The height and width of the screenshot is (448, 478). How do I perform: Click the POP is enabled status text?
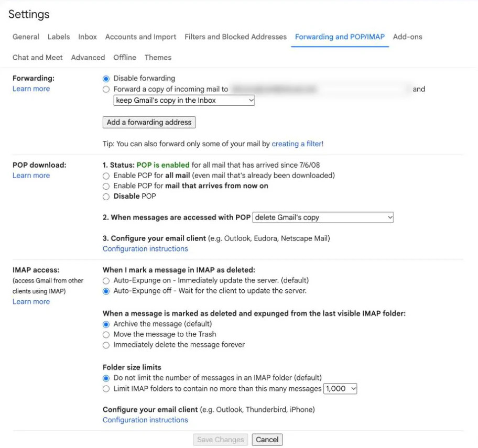click(x=163, y=165)
